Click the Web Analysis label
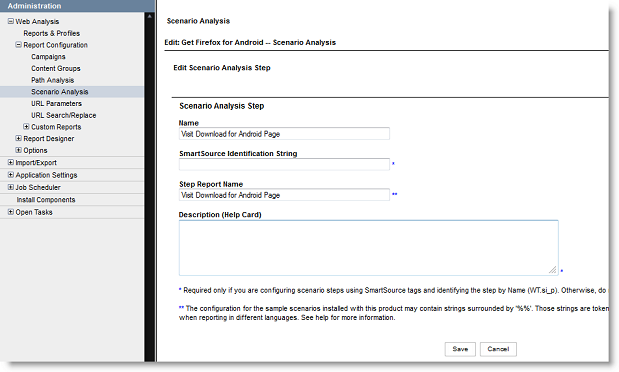Image resolution: width=619 pixels, height=372 pixels. [37, 22]
